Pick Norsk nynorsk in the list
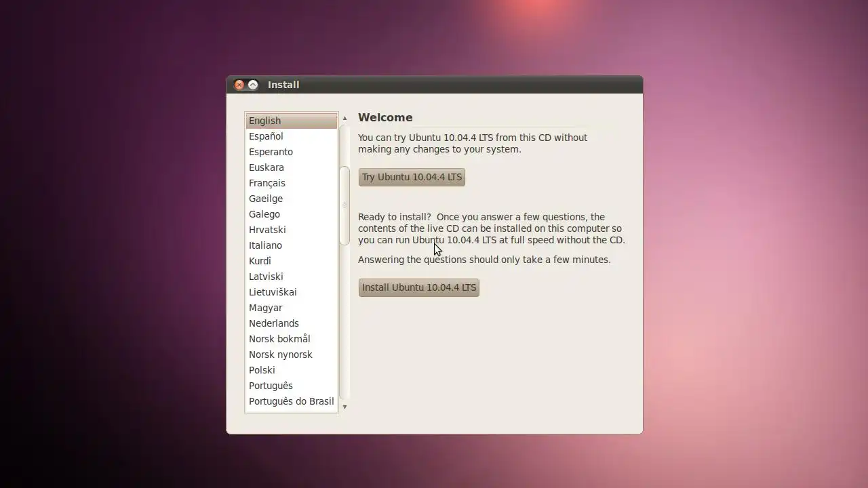Image resolution: width=868 pixels, height=488 pixels. pyautogui.click(x=292, y=354)
